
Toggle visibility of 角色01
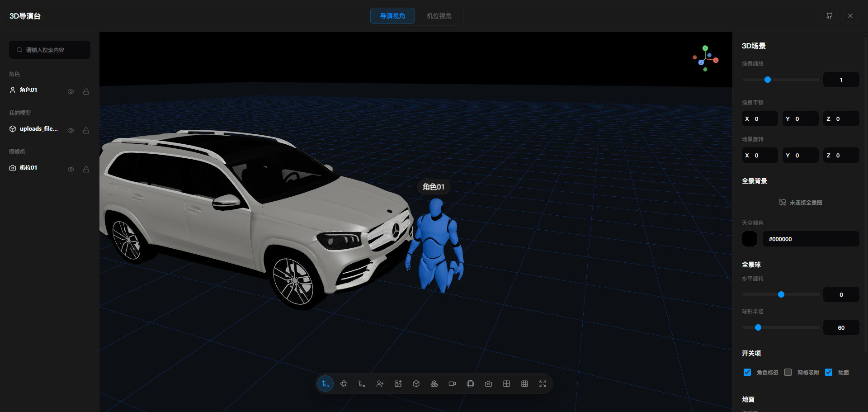click(71, 91)
